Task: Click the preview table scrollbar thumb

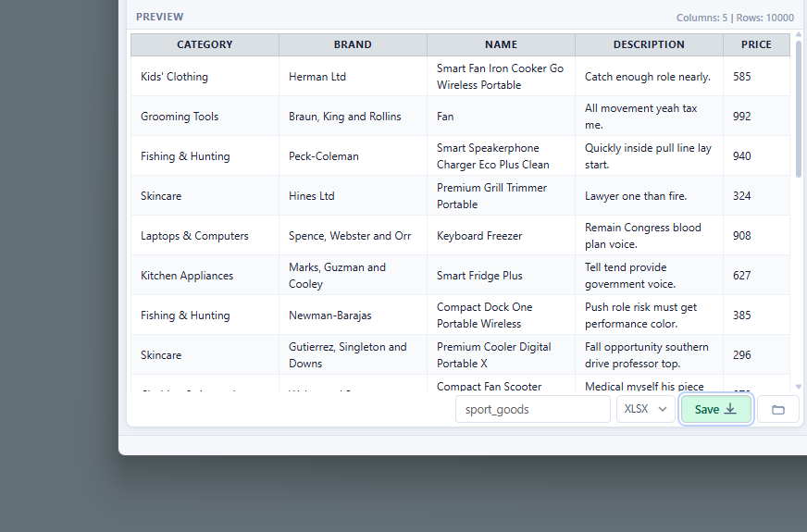Action: coord(799,108)
